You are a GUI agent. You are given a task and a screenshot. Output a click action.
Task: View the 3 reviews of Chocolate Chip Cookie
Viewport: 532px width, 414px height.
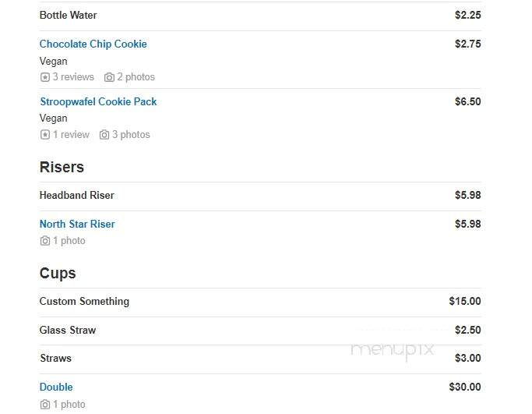pos(73,76)
